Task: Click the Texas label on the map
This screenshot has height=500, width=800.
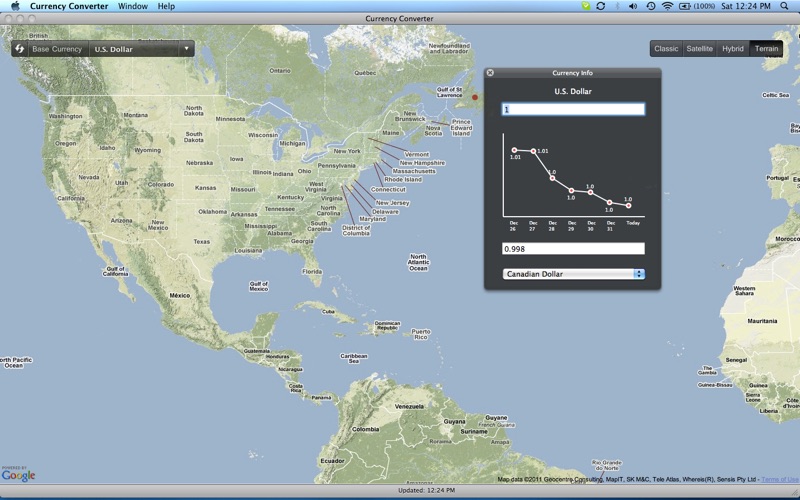Action: tap(202, 241)
